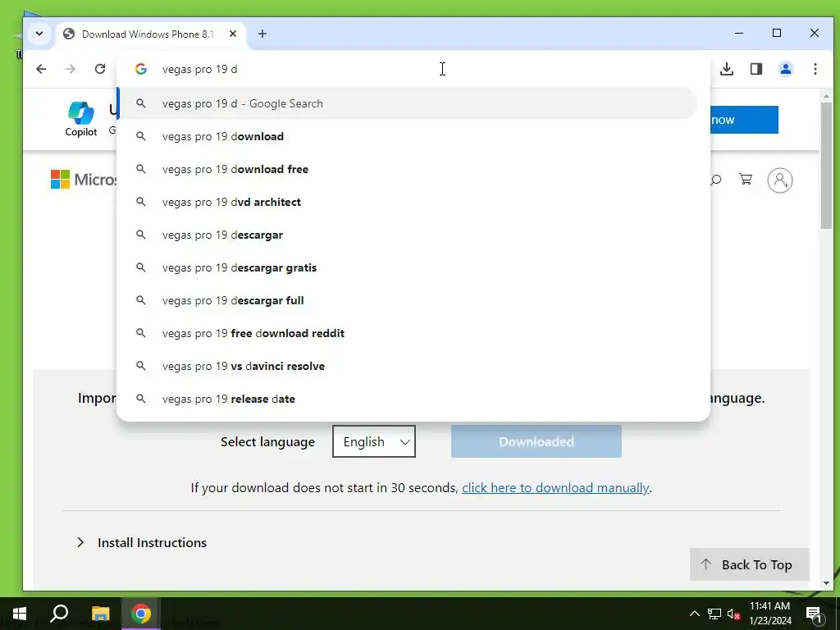
Task: Open the taskbar clock showing 11:41 AM
Action: coord(769,614)
